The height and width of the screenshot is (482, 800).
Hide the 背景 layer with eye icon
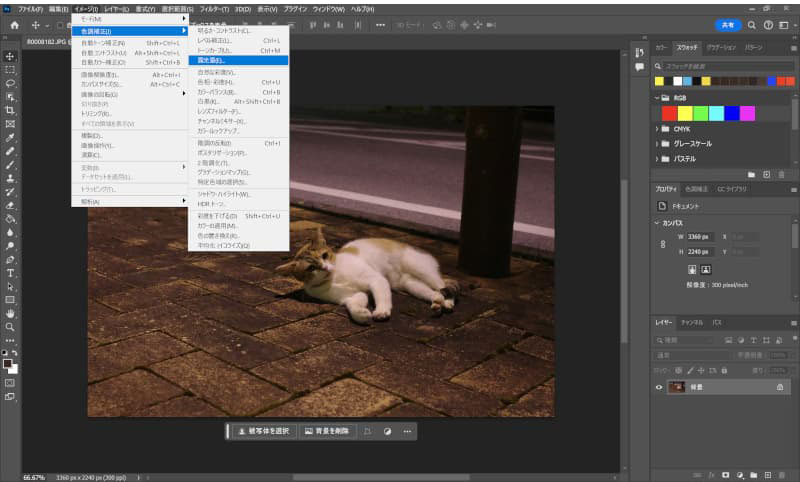point(659,386)
